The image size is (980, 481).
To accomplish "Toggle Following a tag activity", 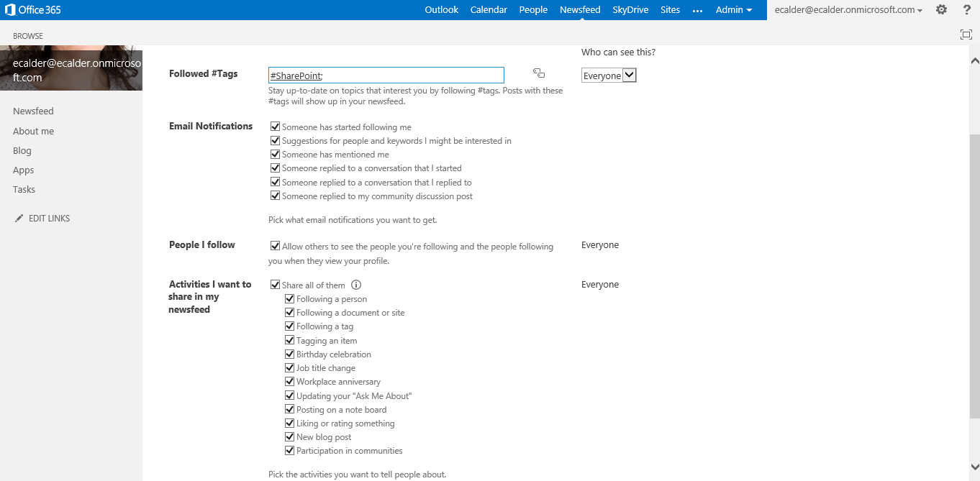I will coord(290,326).
